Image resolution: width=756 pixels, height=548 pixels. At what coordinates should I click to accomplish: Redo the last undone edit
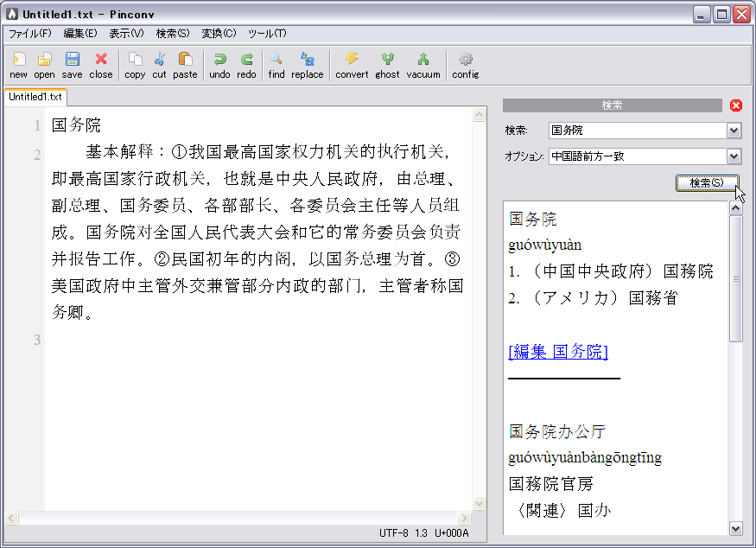tap(246, 65)
